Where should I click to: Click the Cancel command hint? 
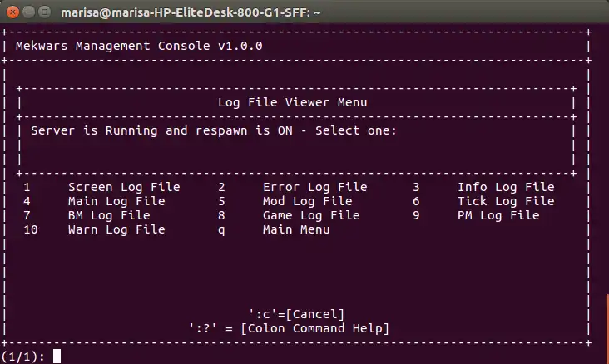(296, 313)
